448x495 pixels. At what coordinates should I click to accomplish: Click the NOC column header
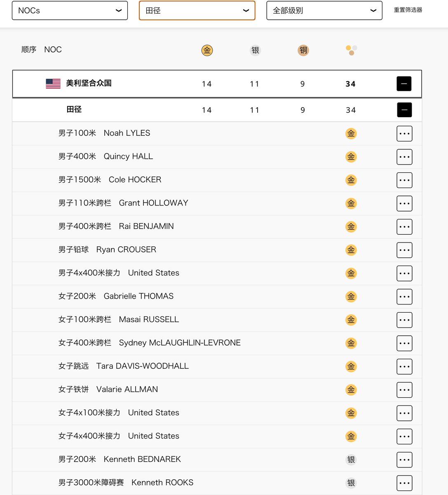pyautogui.click(x=53, y=49)
